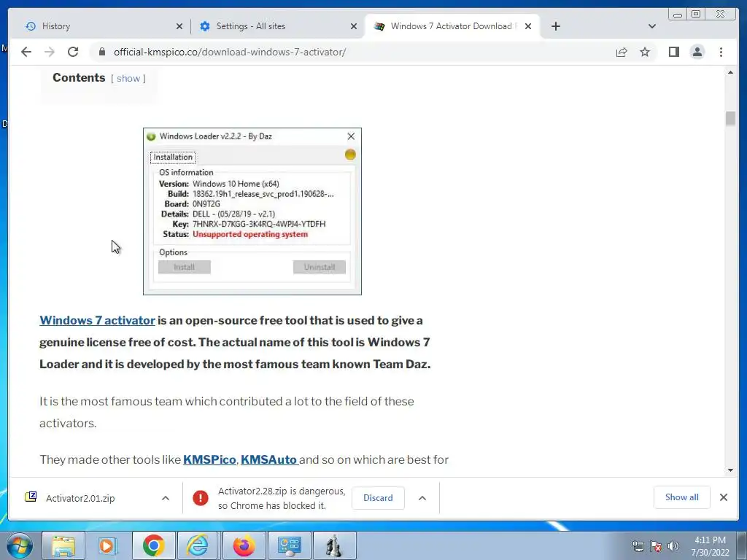Click the Windows Loader screenshot image
Viewport: 747px width, 560px height.
pos(252,211)
